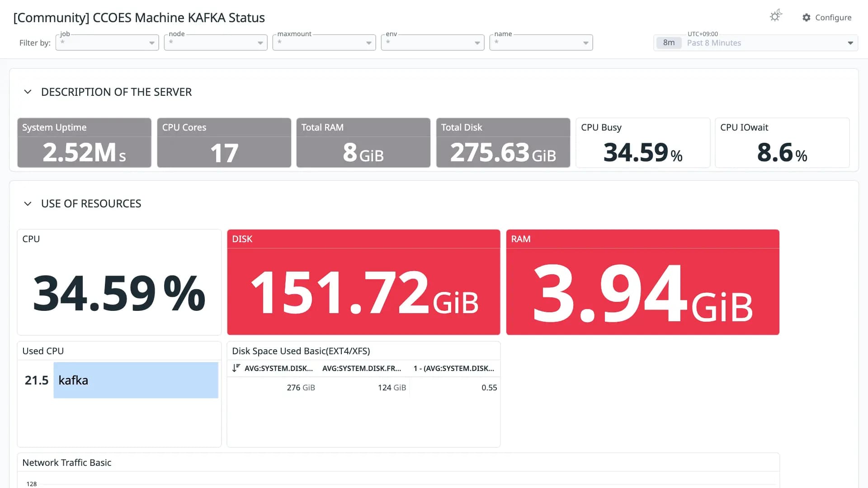Click the red DISK 151.72 GiB widget
The width and height of the screenshot is (868, 488).
[363, 282]
